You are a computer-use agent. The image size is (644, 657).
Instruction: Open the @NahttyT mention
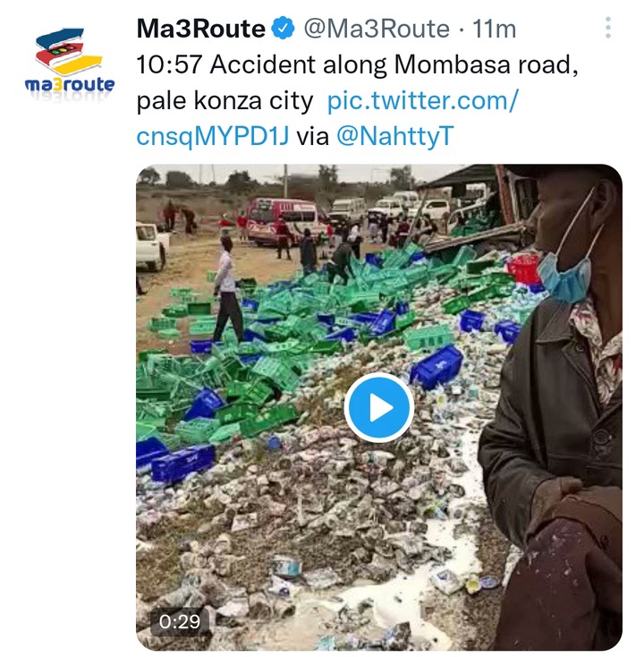click(x=394, y=136)
